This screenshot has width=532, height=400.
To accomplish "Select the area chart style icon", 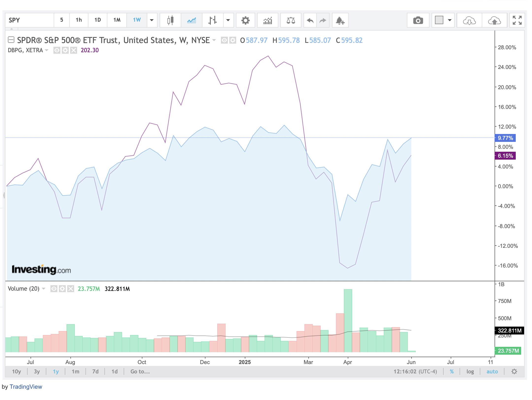I will [191, 20].
